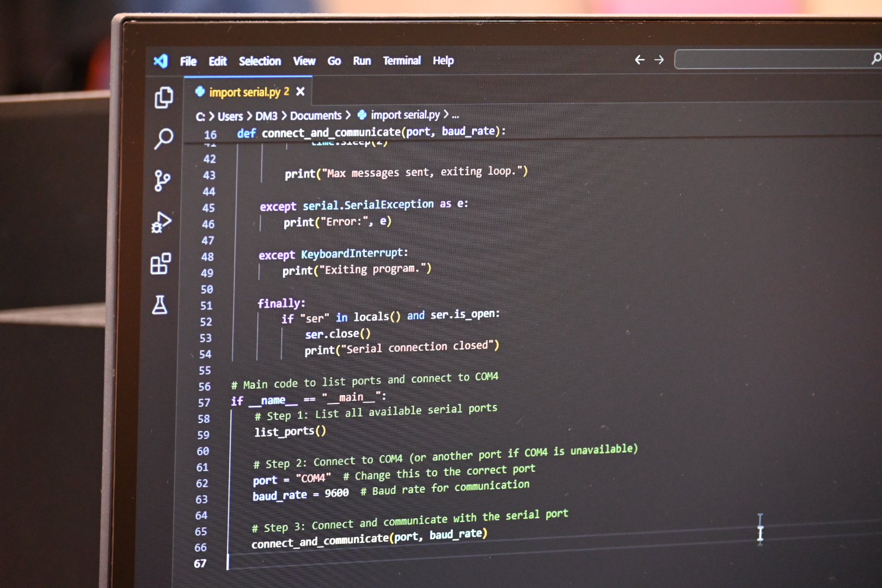This screenshot has height=588, width=882.
Task: Open the Selection menu
Action: coord(260,61)
